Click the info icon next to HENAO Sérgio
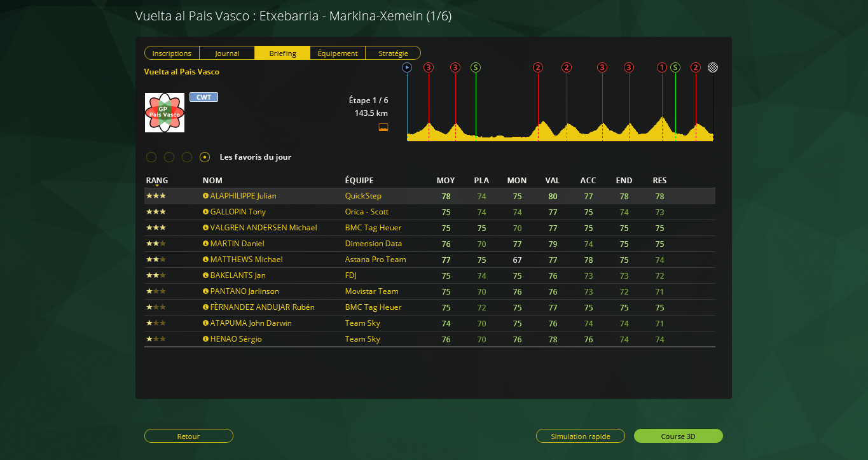The height and width of the screenshot is (460, 868). (205, 339)
